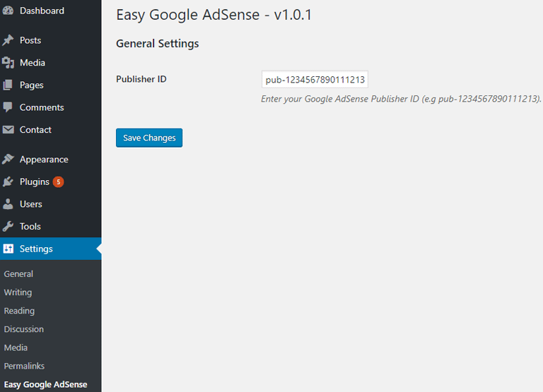This screenshot has width=543, height=392.
Task: Click the Settings sliders icon
Action: click(x=8, y=249)
